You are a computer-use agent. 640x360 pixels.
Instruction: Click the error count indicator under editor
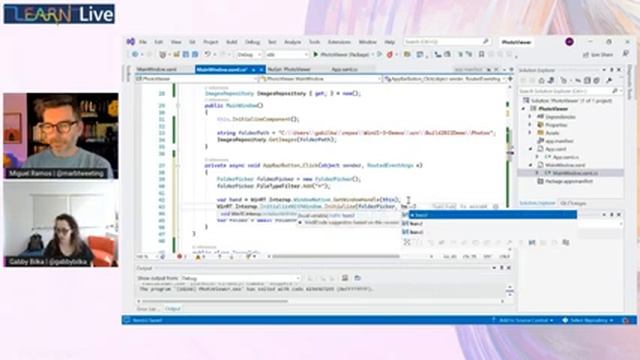point(182,256)
